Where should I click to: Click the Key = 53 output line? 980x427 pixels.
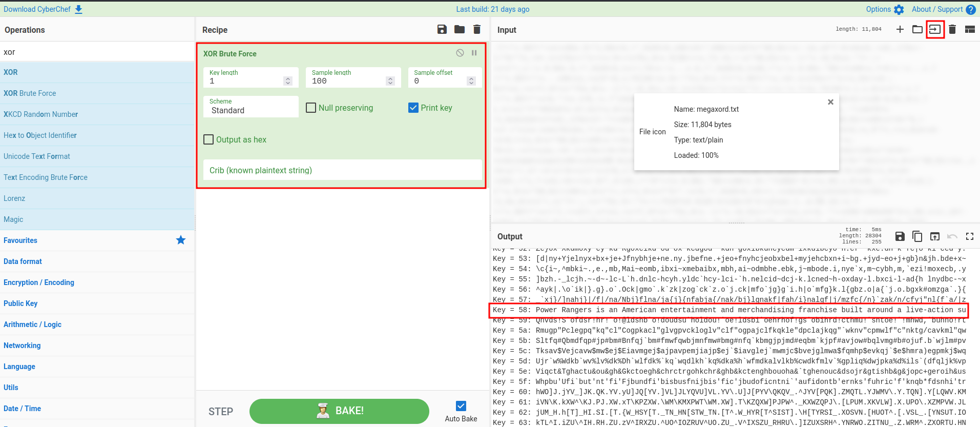[729, 259]
